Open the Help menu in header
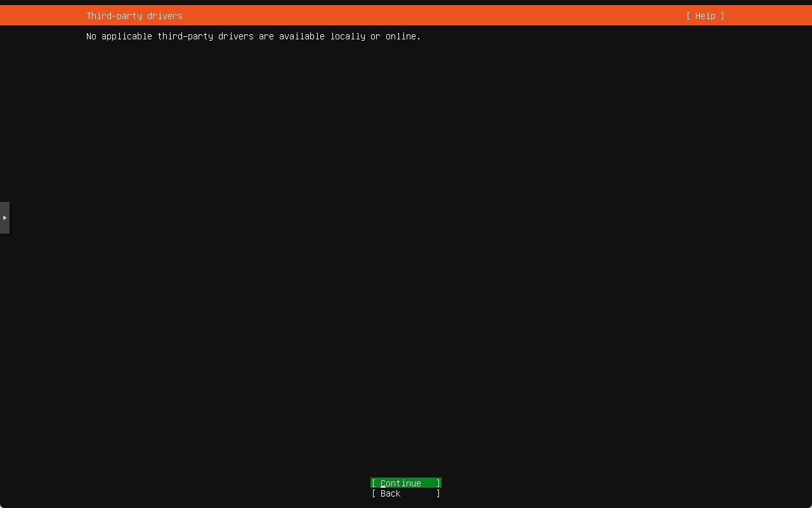The image size is (812, 508). (705, 16)
